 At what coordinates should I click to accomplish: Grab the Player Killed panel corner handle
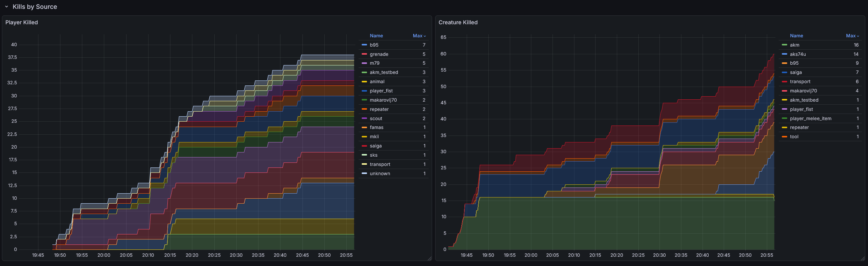click(x=430, y=259)
